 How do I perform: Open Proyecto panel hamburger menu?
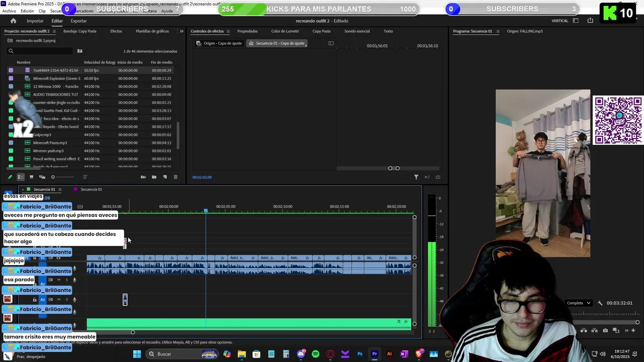54,31
